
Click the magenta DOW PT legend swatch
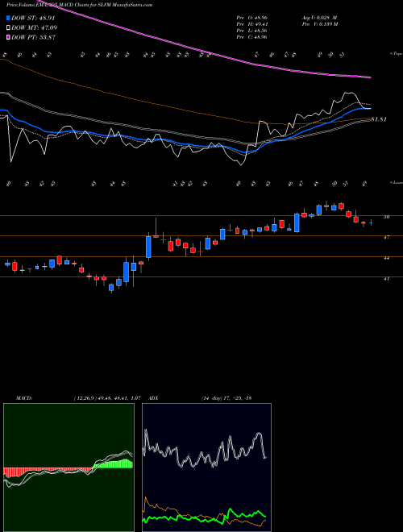coord(9,37)
